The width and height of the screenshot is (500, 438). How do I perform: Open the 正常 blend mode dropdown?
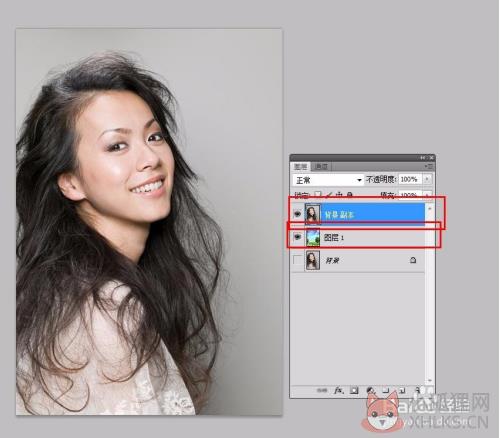click(x=328, y=180)
